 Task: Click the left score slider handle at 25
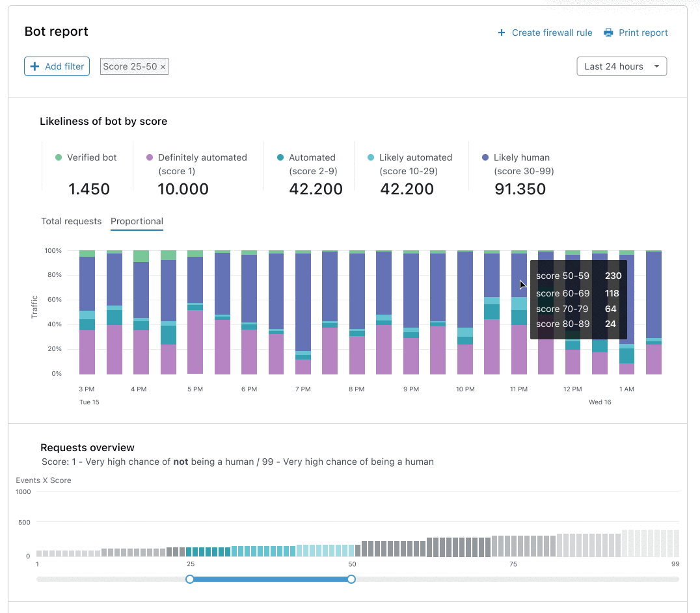tap(190, 579)
